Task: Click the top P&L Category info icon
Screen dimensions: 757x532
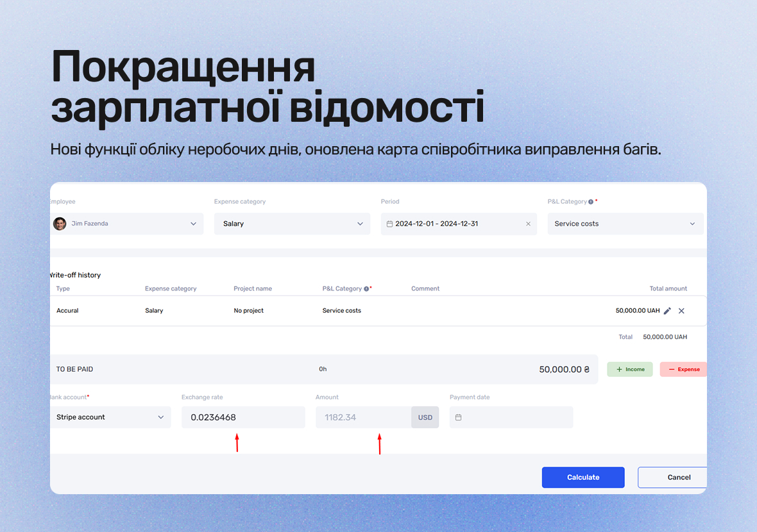Action: point(590,202)
